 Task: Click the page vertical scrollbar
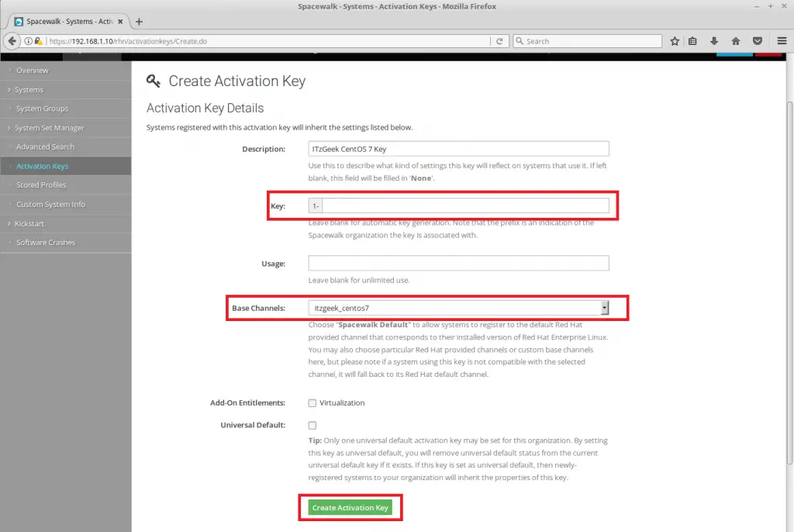point(789,284)
